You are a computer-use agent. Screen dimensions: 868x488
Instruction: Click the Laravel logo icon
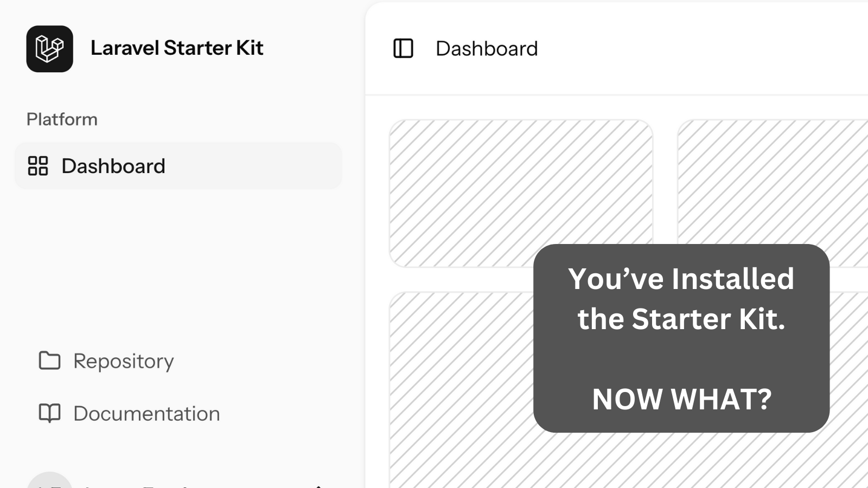[x=49, y=49]
